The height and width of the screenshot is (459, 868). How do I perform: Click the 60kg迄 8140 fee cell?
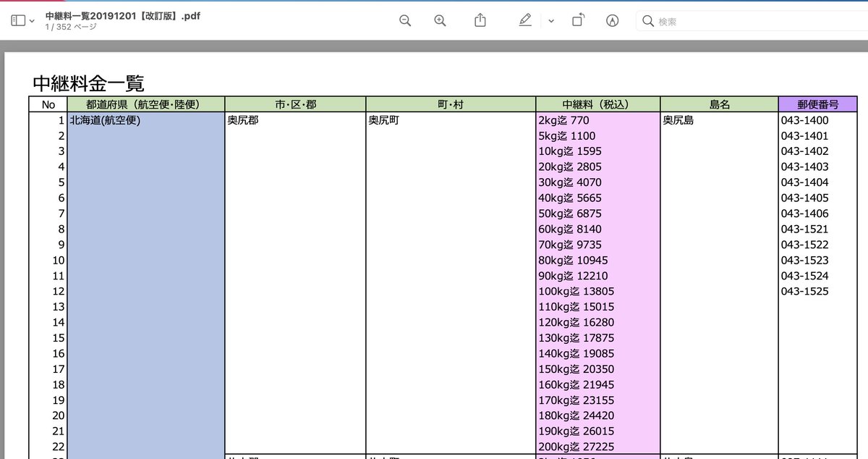pyautogui.click(x=570, y=229)
